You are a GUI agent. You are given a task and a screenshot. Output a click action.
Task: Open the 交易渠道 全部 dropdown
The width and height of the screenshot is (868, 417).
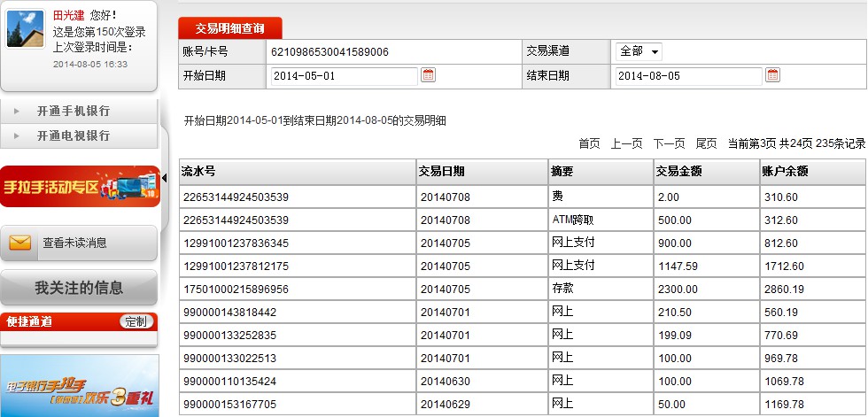(x=639, y=51)
